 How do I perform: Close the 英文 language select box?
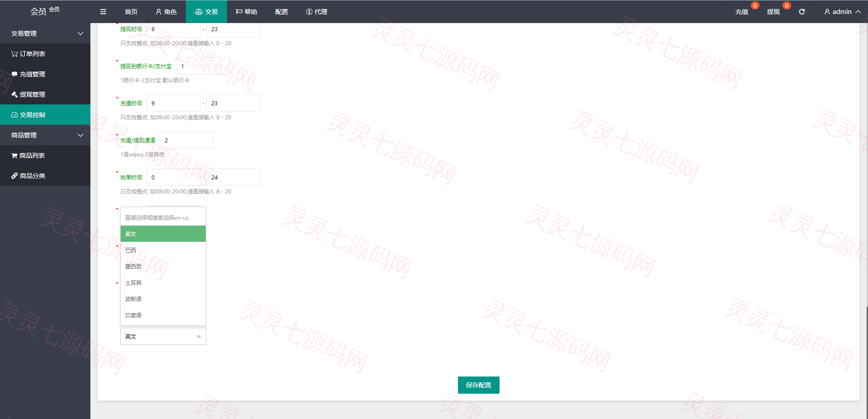pyautogui.click(x=163, y=336)
